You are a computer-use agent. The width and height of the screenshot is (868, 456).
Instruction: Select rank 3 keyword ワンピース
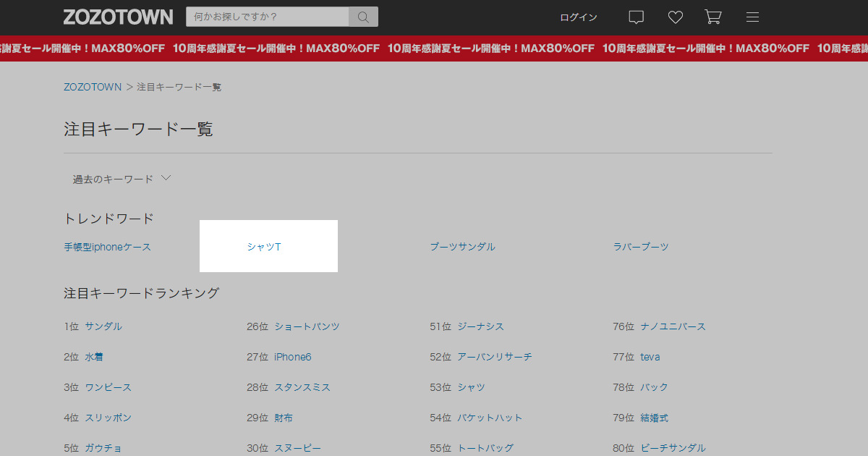tap(108, 387)
